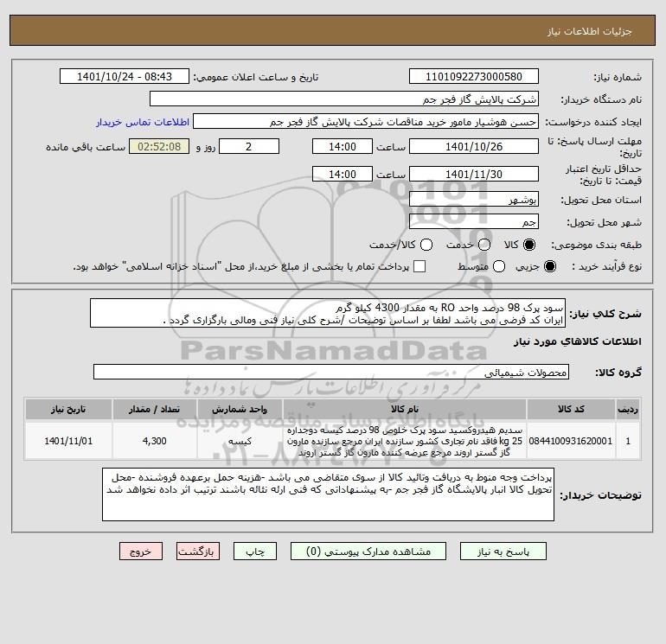The image size is (666, 644).
Task: Open the اطلاعات تماس خریدار link
Action: pos(143,122)
